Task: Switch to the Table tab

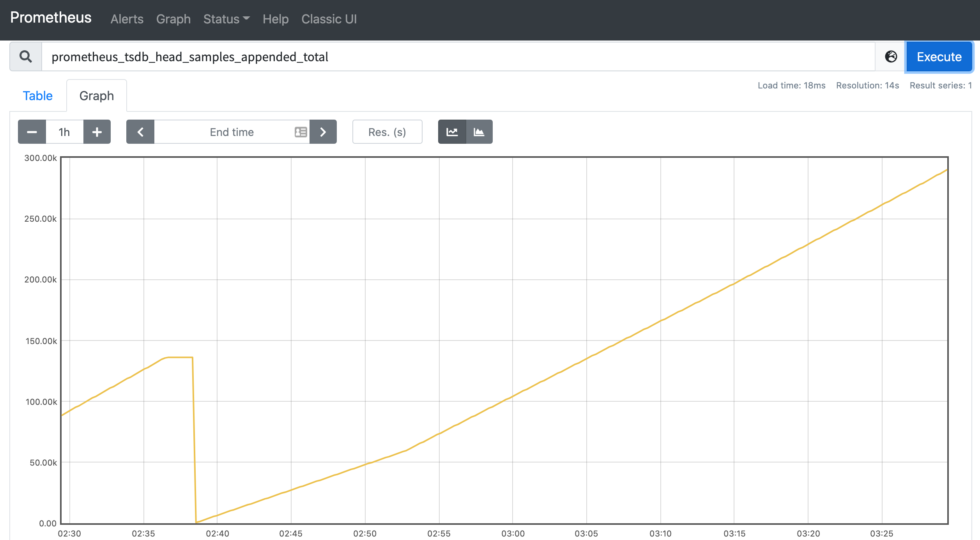Action: (x=37, y=95)
